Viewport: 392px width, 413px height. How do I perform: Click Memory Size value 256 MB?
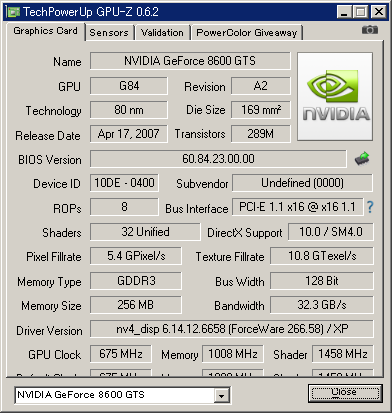click(136, 305)
